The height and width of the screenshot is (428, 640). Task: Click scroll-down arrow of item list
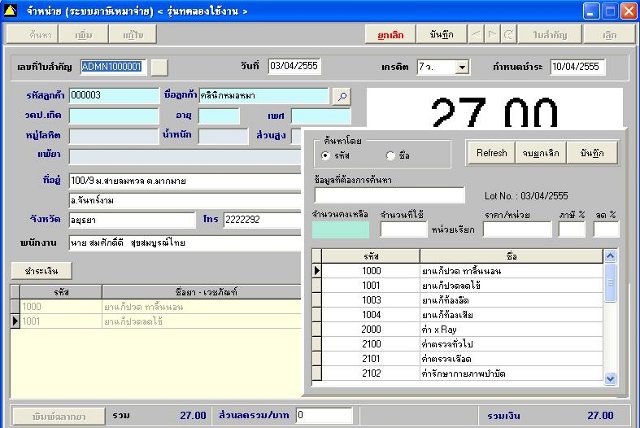tap(611, 380)
